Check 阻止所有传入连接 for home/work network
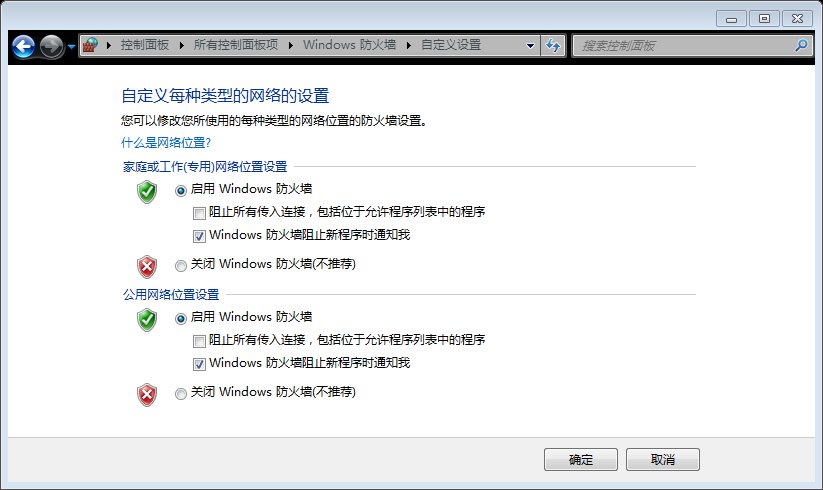The height and width of the screenshot is (490, 823). point(199,213)
